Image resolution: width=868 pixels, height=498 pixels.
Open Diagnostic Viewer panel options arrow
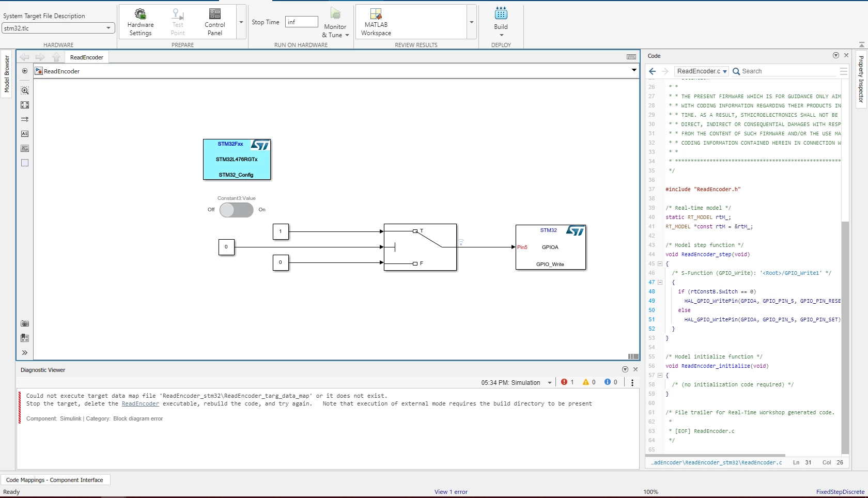pyautogui.click(x=625, y=369)
